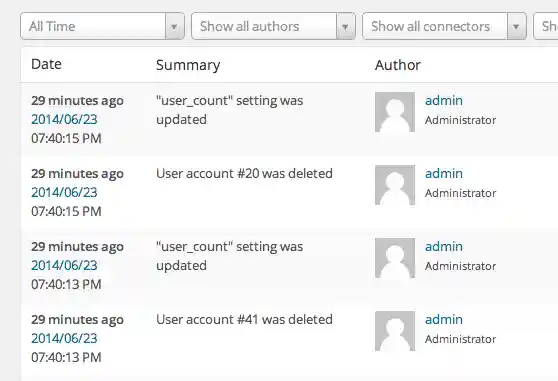Click the arrow on Show all authors dropdown
558x381 pixels.
pyautogui.click(x=345, y=26)
